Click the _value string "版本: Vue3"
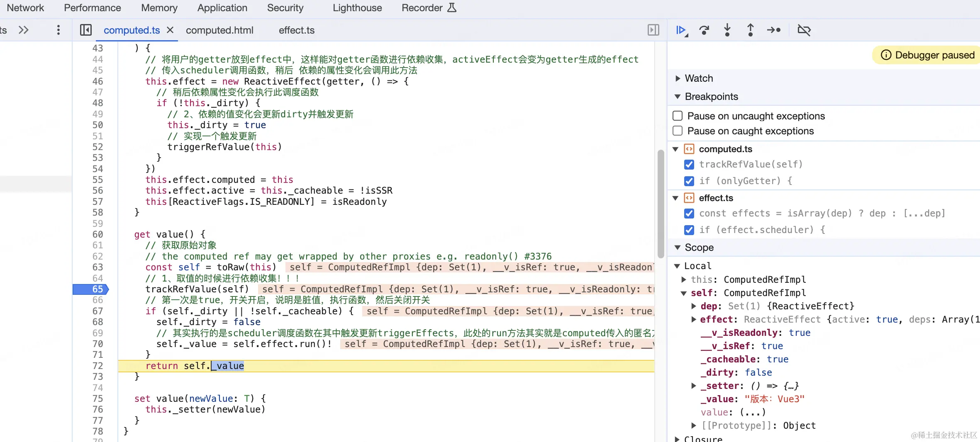The image size is (980, 442). pos(774,399)
